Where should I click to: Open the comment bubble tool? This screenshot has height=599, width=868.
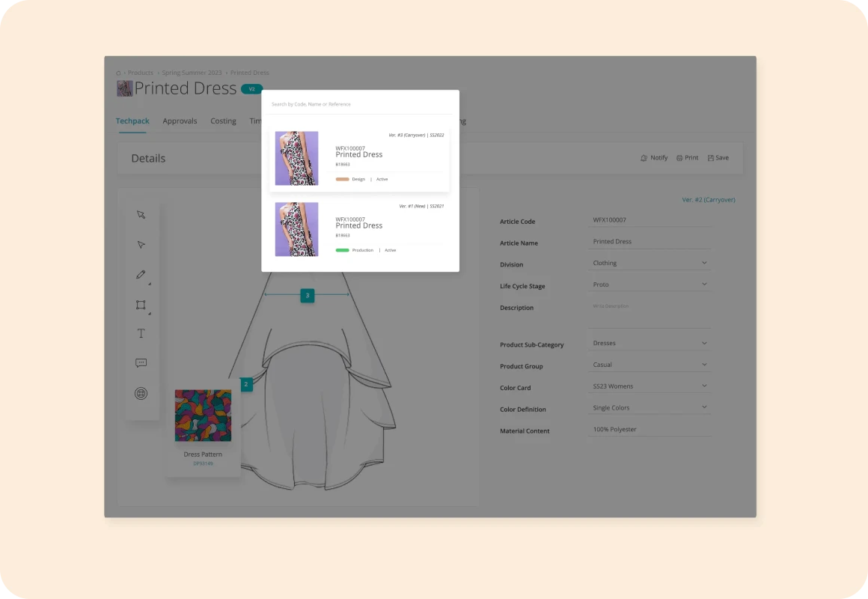[141, 363]
